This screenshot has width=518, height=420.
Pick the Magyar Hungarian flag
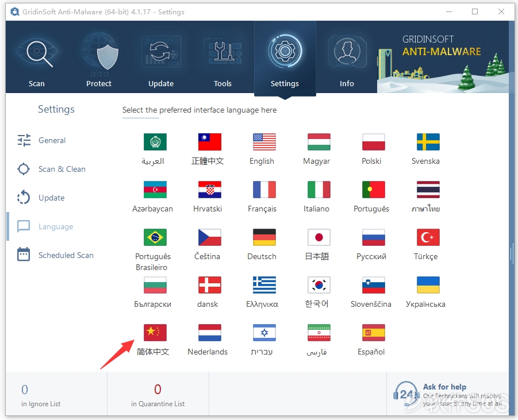coord(319,142)
